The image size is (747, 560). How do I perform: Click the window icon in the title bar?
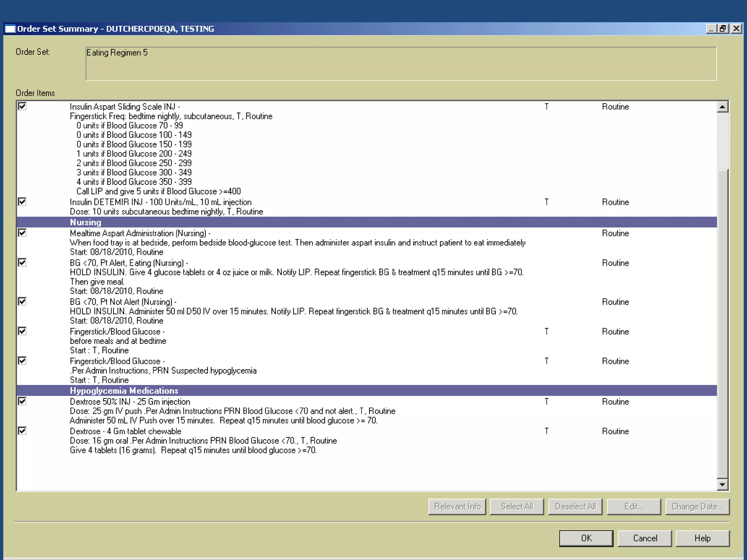(x=10, y=29)
